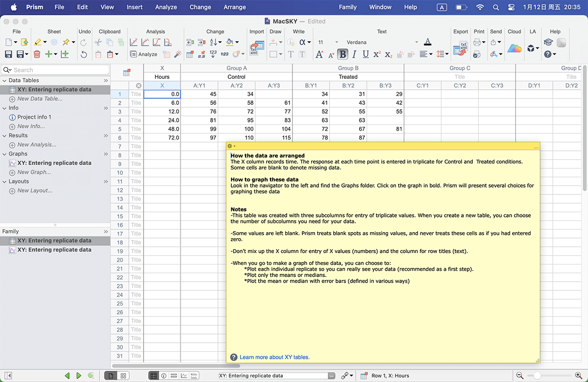This screenshot has width=588, height=382.
Task: Click the green plus New sheet icon
Action: click(x=49, y=54)
